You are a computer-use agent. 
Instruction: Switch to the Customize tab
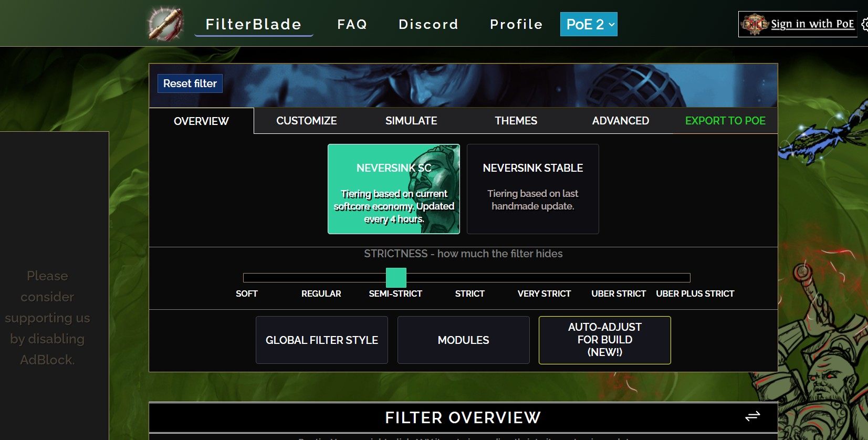[306, 121]
